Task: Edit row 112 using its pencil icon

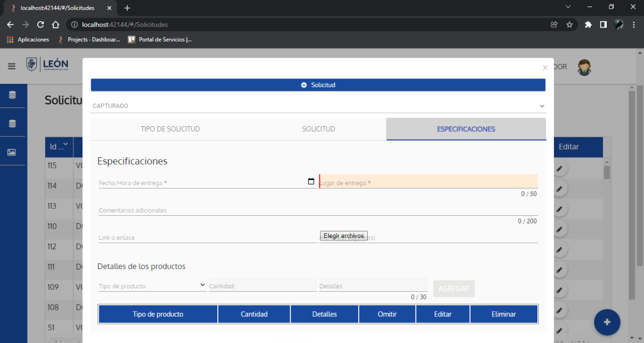Action: (559, 249)
